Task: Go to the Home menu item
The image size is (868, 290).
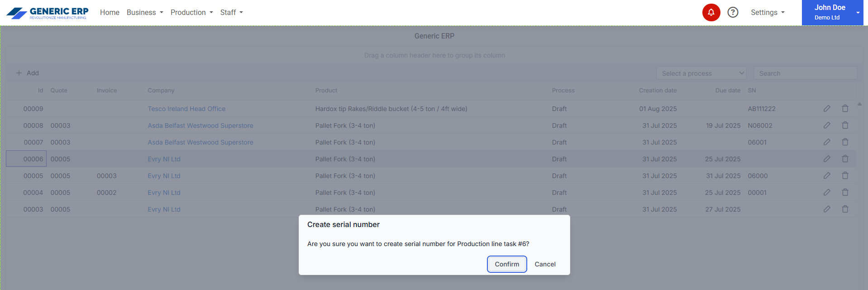Action: pyautogui.click(x=110, y=13)
